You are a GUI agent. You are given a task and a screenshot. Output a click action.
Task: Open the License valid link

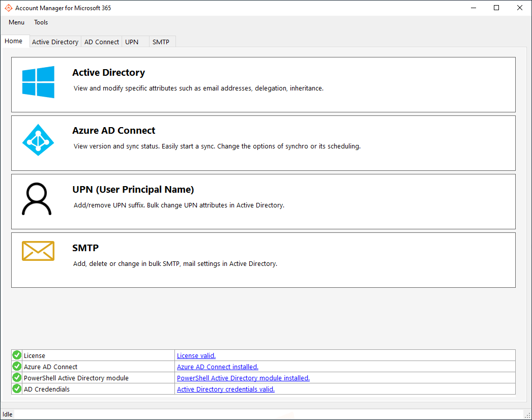click(196, 355)
